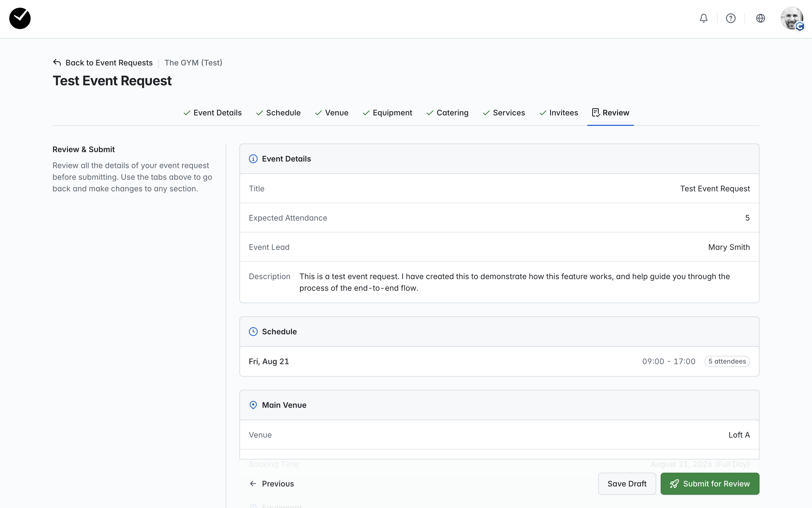812x508 pixels.
Task: Submit the event request for review
Action: 710,484
